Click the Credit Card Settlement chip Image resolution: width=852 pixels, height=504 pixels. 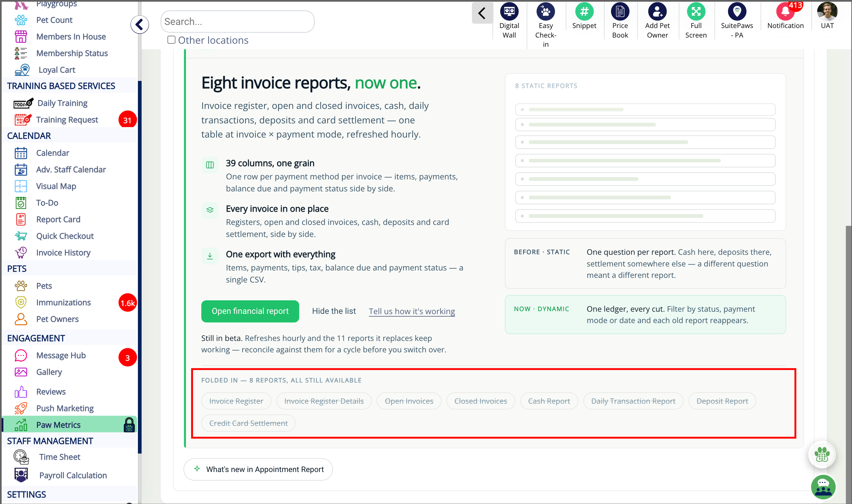248,423
